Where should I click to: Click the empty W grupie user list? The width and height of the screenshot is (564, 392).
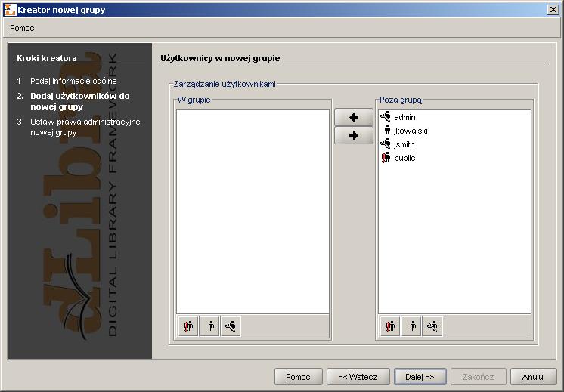coord(253,211)
